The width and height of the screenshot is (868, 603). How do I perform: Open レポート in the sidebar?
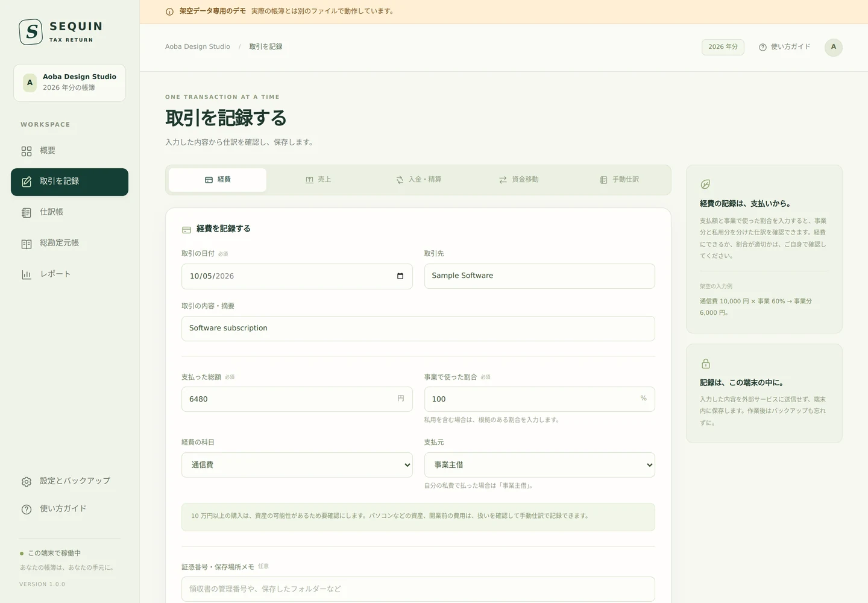[69, 274]
